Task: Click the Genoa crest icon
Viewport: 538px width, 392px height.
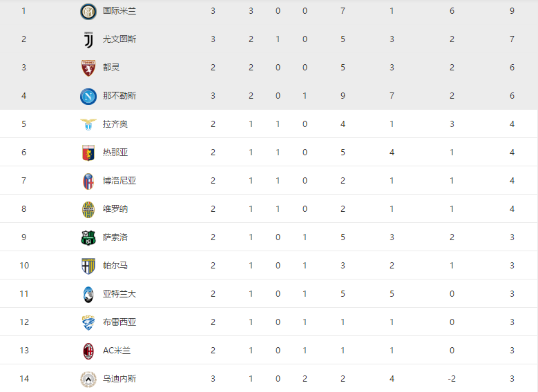Action: click(88, 153)
